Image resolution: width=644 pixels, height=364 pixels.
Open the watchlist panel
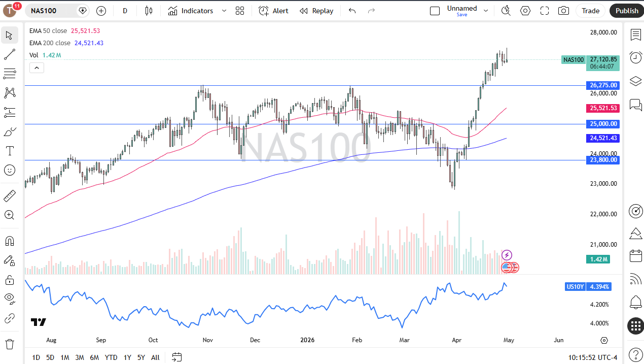[635, 35]
